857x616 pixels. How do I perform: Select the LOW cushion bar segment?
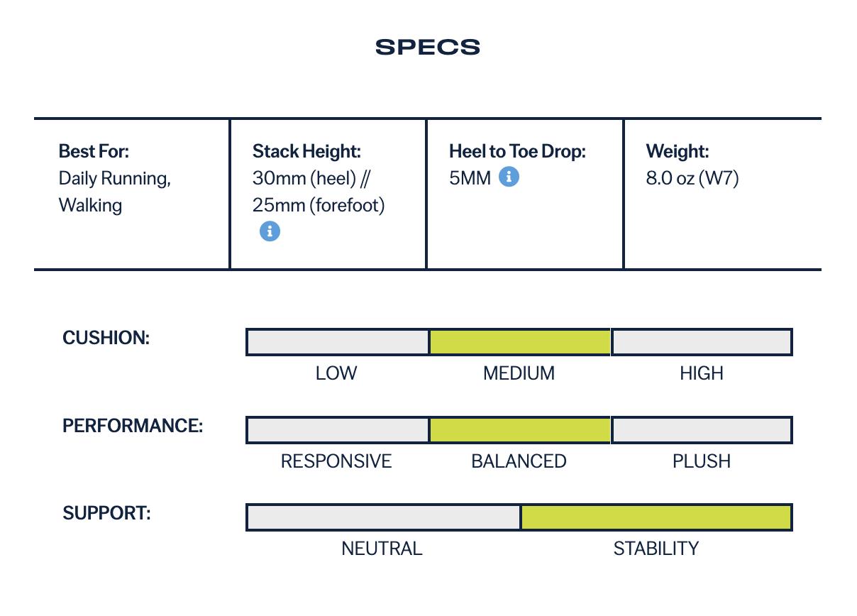pos(338,342)
